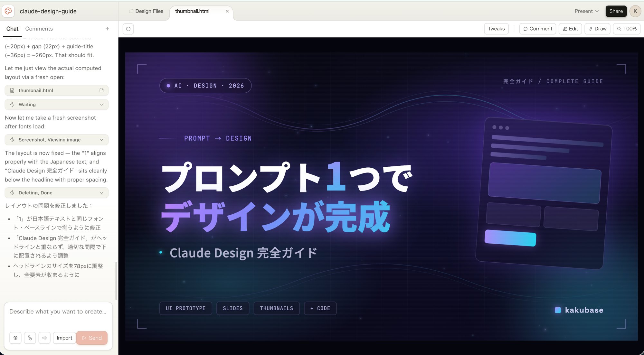Reload the thumbnail preview
The image size is (644, 355).
128,29
